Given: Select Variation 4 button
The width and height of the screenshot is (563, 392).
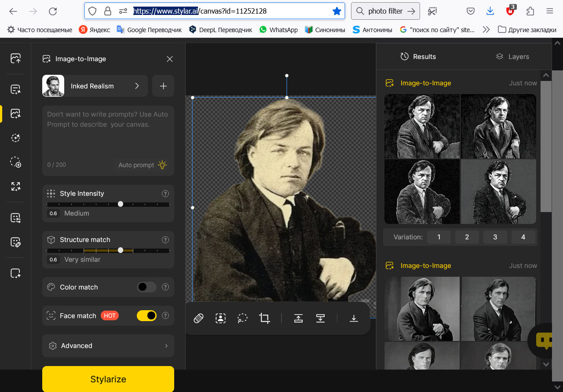Looking at the screenshot, I should [x=523, y=237].
